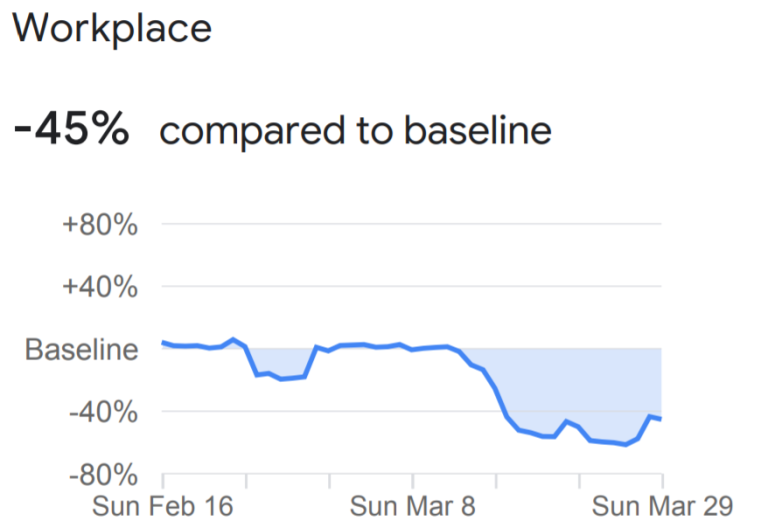Screen dimensions: 768x528
Task: Click the +40% horizontal gridline
Action: tap(400, 287)
